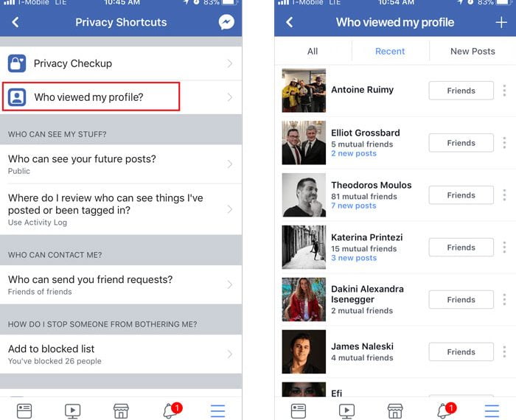Expand the Privacy Checkup row chevron

pos(230,63)
